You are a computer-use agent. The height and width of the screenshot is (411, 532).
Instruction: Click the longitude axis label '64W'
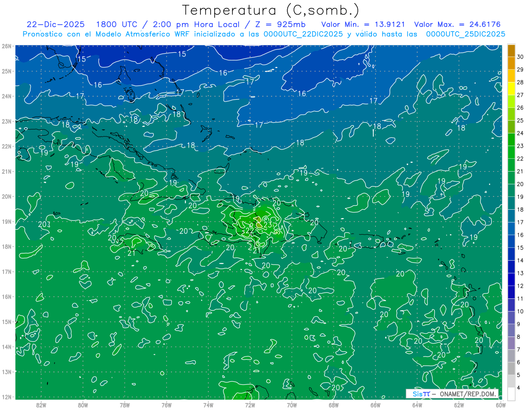(417, 405)
